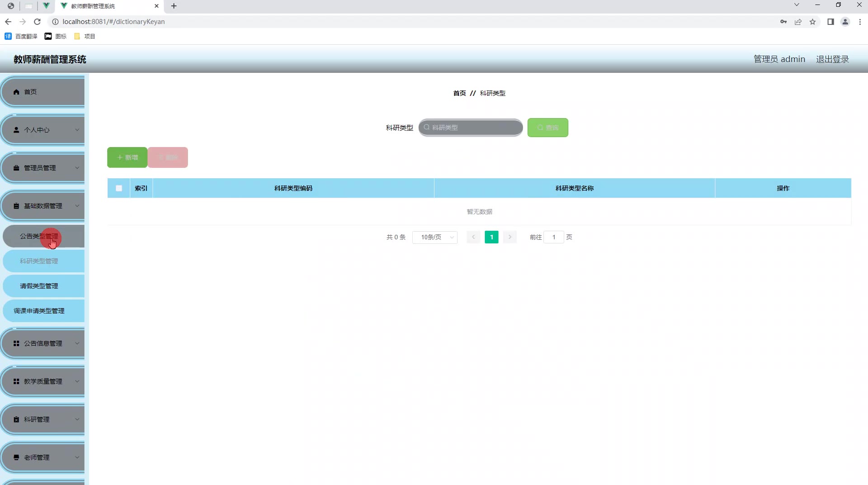Go to the next page of results
868x485 pixels.
(509, 237)
